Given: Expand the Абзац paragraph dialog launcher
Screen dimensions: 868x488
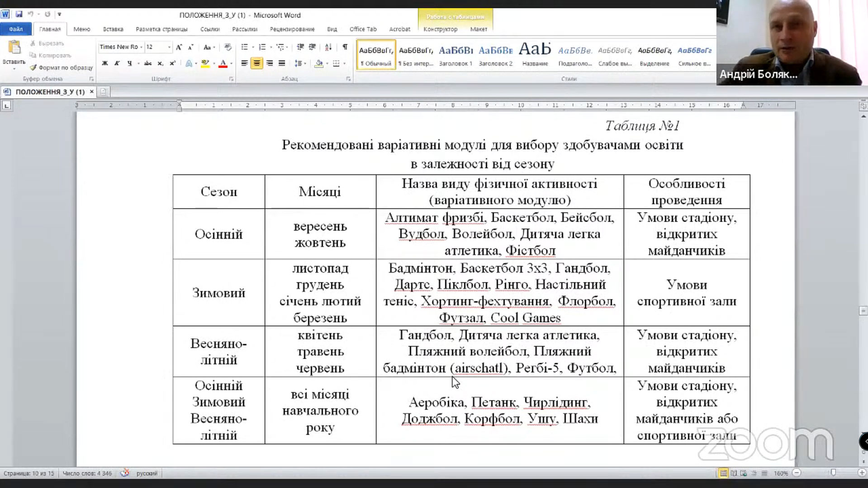Looking at the screenshot, I should click(x=348, y=79).
